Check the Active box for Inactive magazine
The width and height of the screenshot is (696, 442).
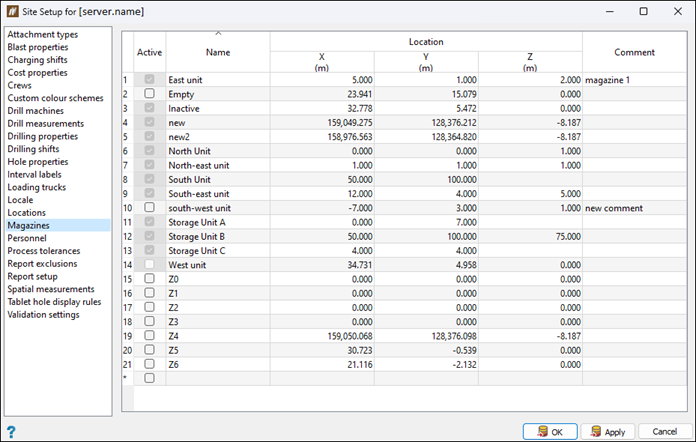pyautogui.click(x=149, y=107)
